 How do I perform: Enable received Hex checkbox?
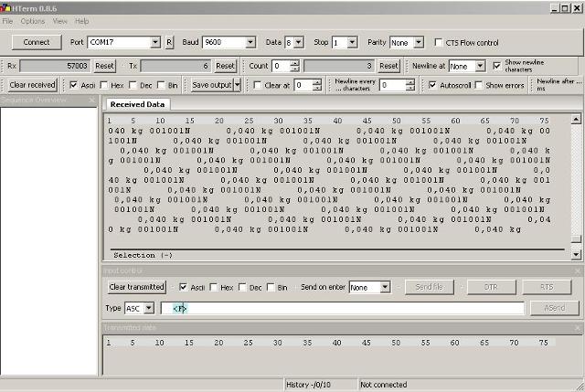[104, 85]
